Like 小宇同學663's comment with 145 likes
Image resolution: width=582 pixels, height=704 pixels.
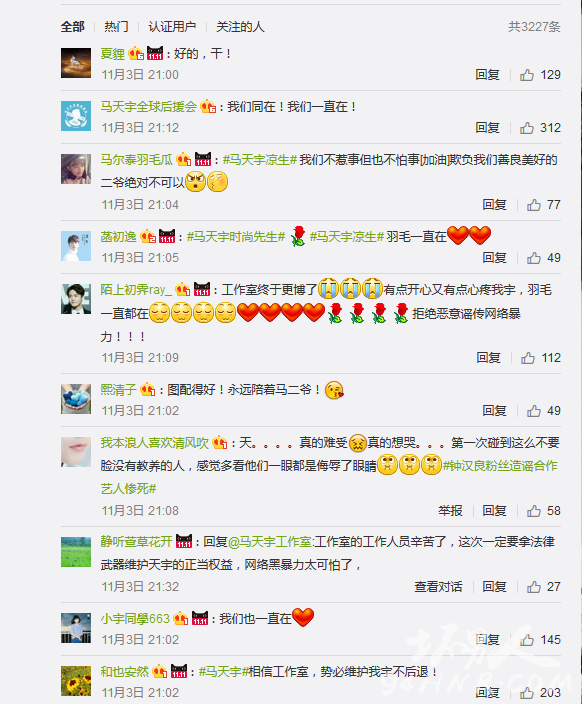coord(527,640)
